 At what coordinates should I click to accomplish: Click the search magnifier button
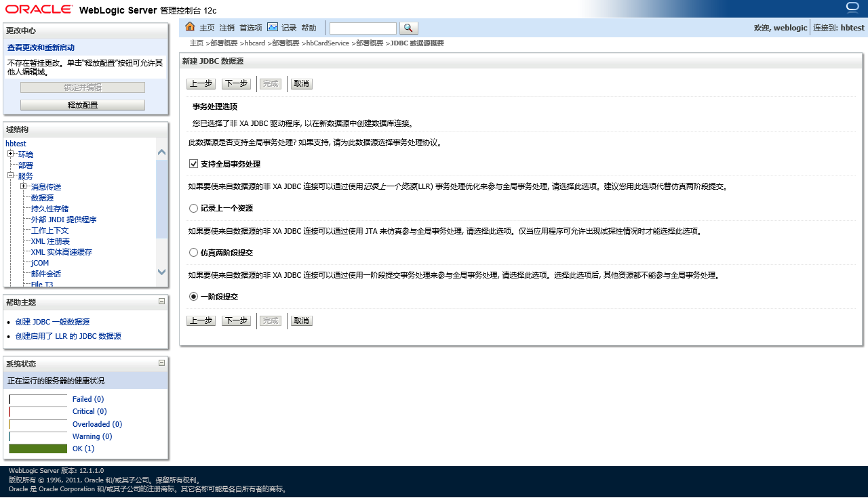coord(409,28)
